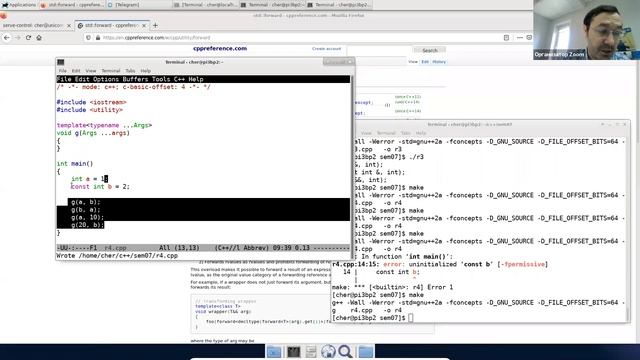Click the 'g(20, b);' line
Viewport: 640px width, 360px height.
pos(87,225)
